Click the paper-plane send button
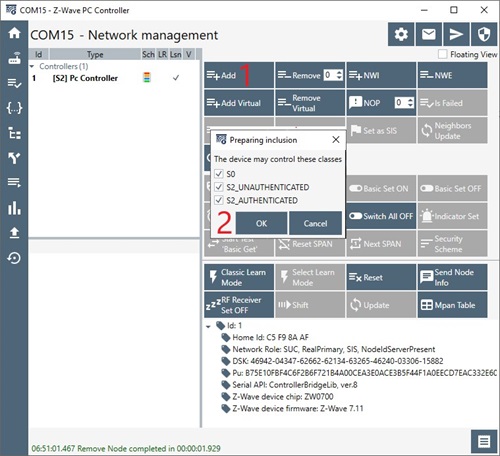Screen dimensions: 500x456 pos(456,34)
